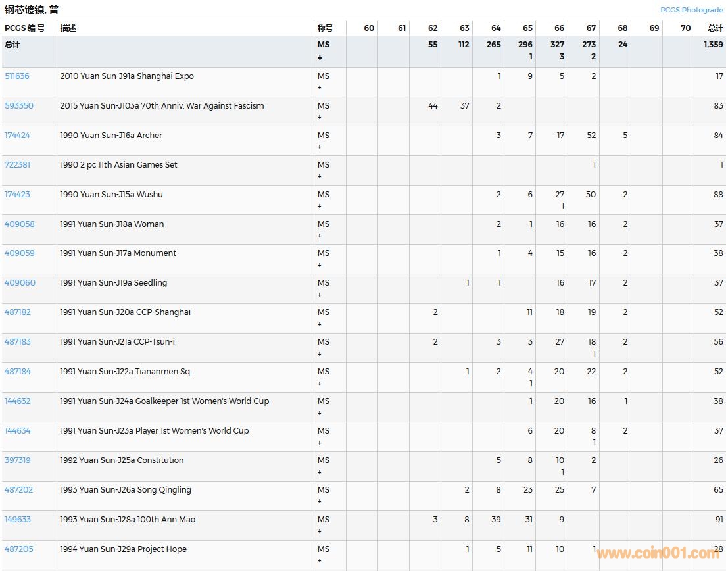Open the 722381 Asian Games Set link

pyautogui.click(x=17, y=165)
